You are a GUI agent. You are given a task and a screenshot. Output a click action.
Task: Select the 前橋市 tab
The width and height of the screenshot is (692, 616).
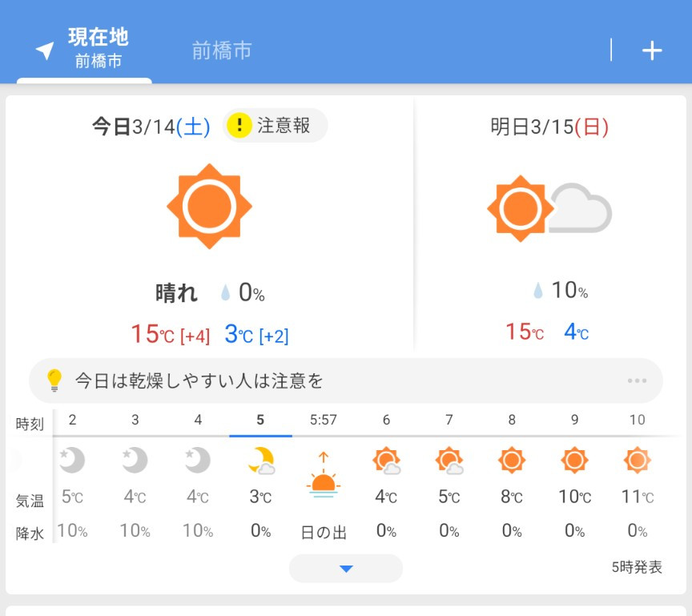coord(222,50)
